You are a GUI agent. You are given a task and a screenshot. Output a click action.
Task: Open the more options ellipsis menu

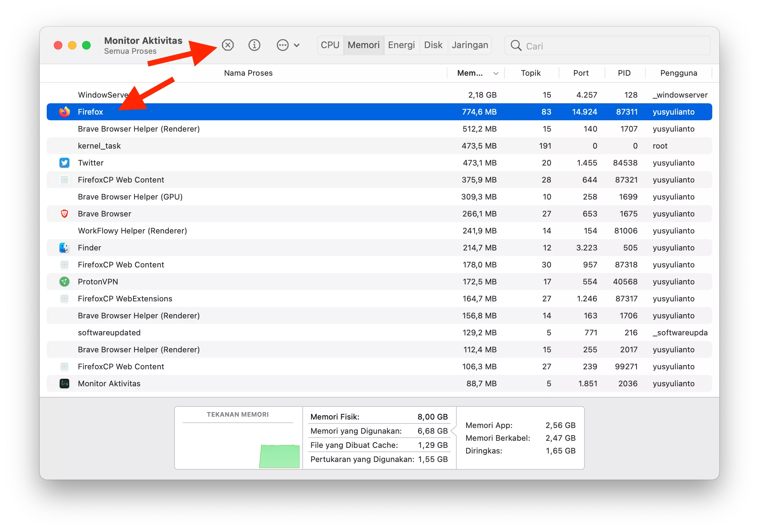(282, 45)
